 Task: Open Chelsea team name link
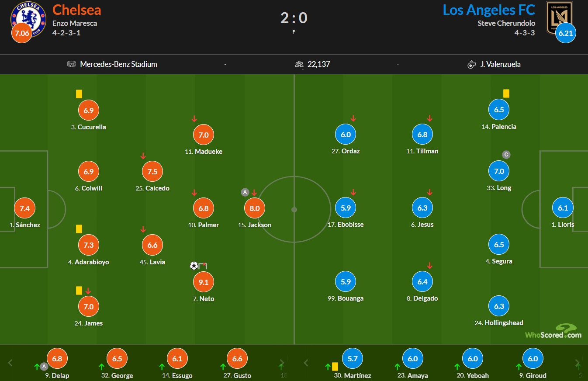coord(76,10)
